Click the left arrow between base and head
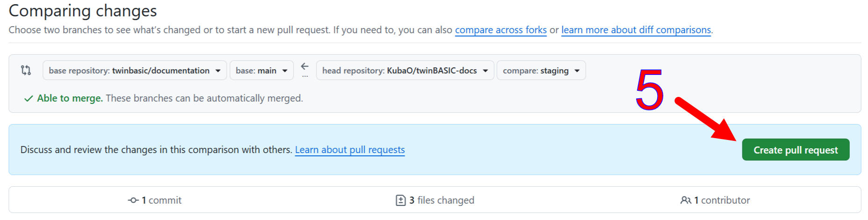This screenshot has width=868, height=220. coord(305,66)
